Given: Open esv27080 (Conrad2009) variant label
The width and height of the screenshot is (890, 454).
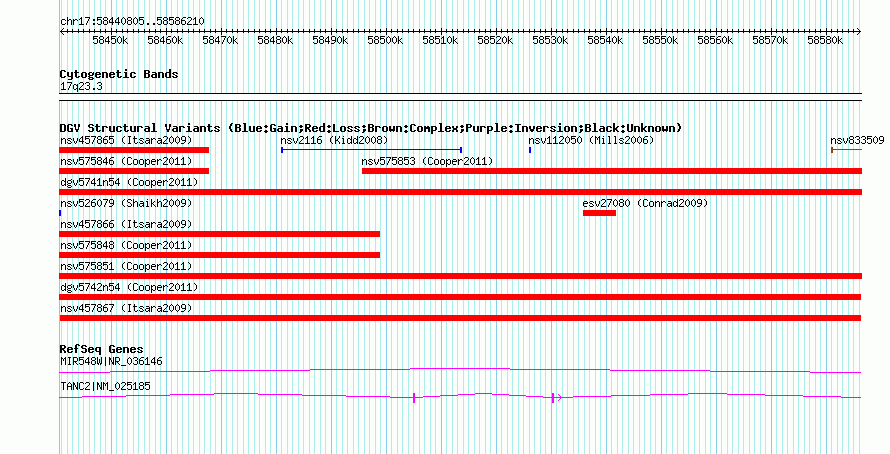Looking at the screenshot, I should (x=645, y=203).
